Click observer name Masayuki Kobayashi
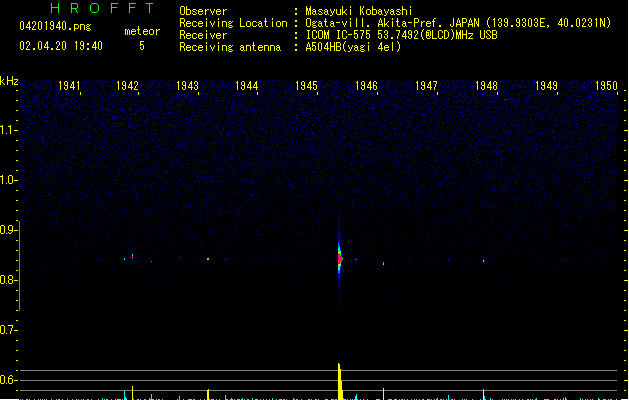This screenshot has width=629, height=400. 359,11
